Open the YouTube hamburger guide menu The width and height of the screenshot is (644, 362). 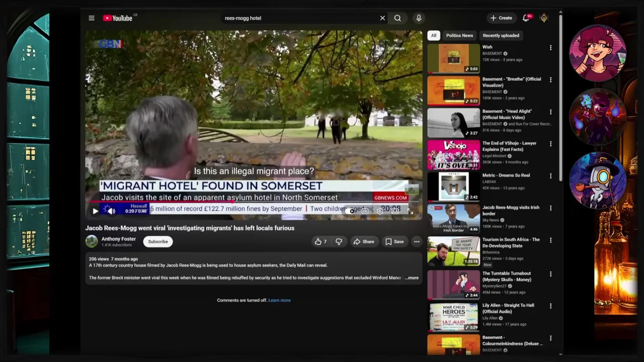(92, 18)
